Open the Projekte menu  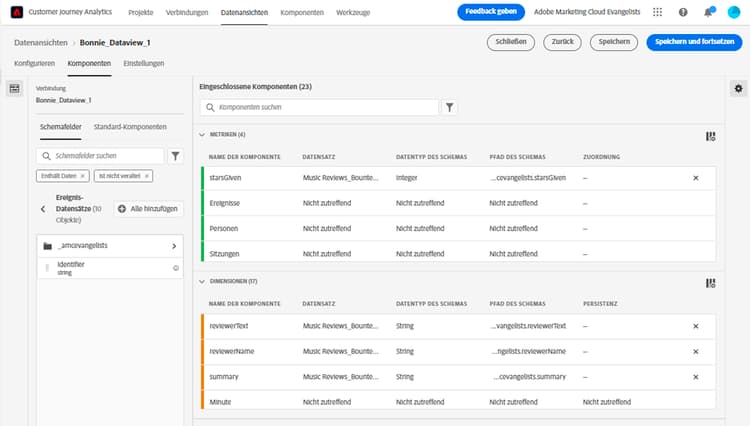click(x=141, y=12)
